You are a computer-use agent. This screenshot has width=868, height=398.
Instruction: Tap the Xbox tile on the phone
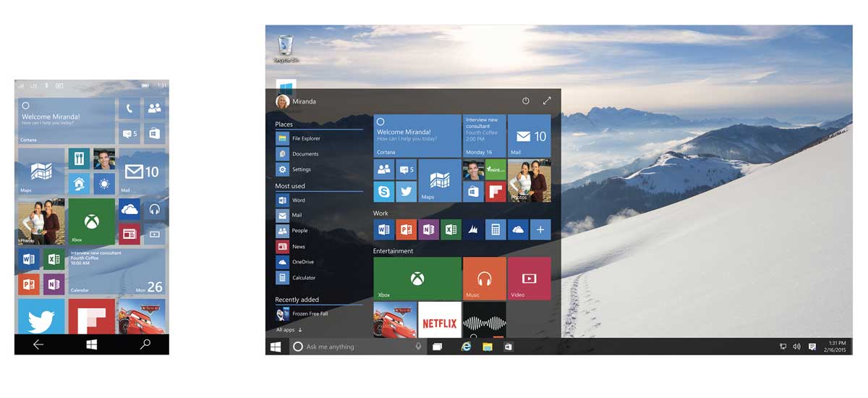(92, 221)
